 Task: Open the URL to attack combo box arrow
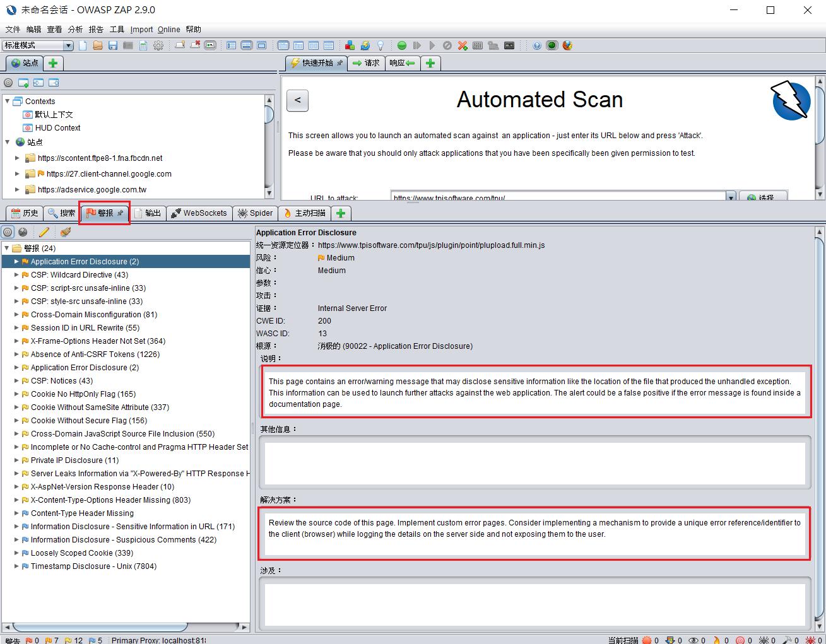point(731,197)
